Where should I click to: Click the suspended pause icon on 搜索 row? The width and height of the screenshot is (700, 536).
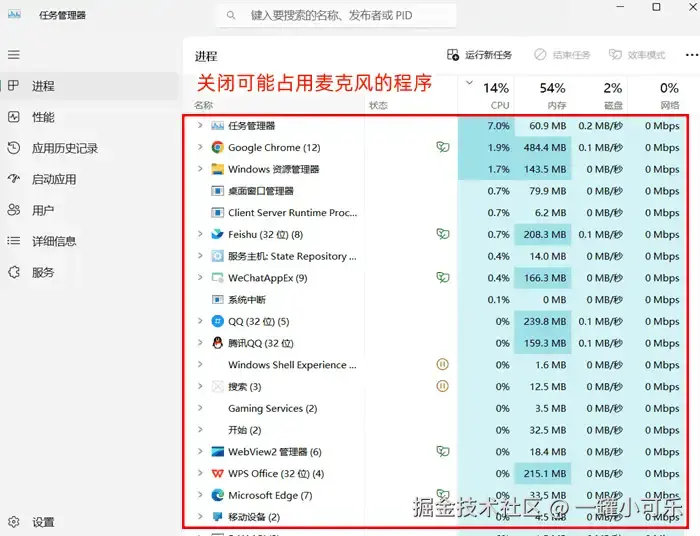click(442, 386)
